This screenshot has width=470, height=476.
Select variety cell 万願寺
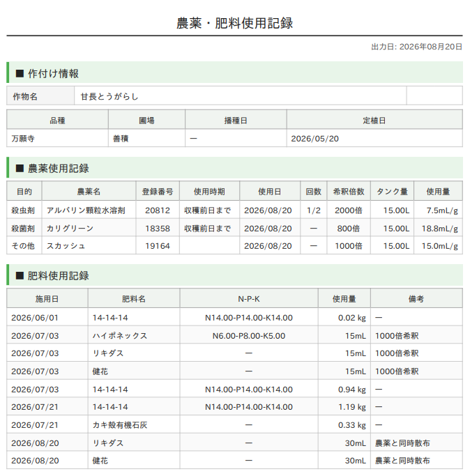(57, 139)
